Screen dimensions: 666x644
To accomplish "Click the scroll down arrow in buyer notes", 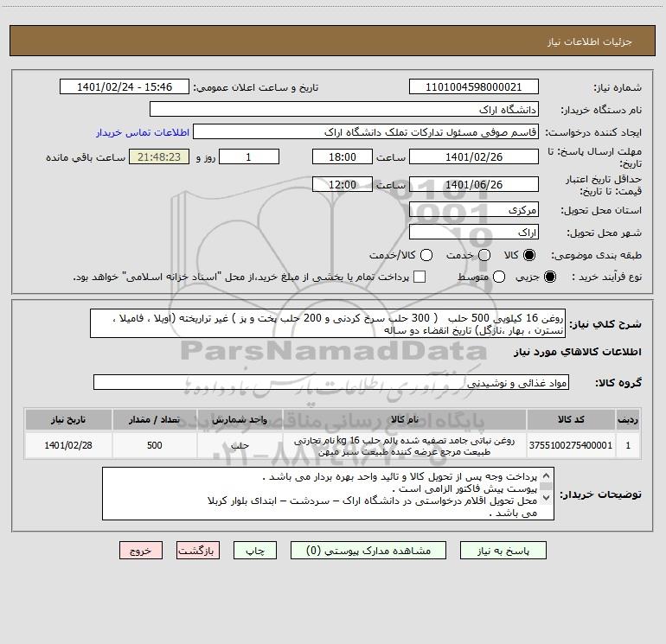I will [547, 498].
